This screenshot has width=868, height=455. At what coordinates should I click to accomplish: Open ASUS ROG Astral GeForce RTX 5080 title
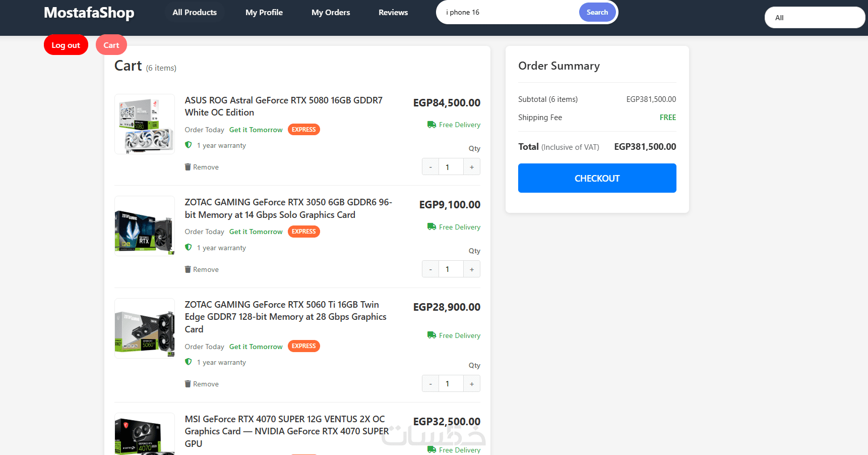point(284,106)
